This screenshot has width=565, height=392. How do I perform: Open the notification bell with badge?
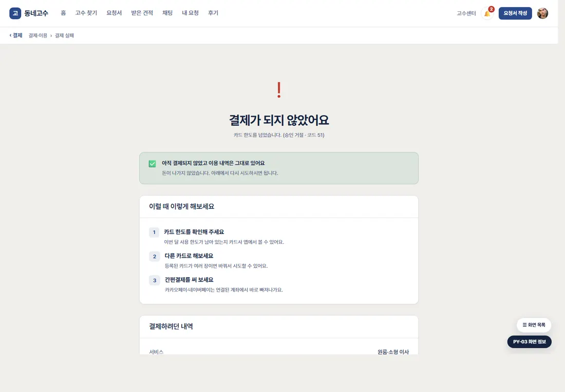point(487,13)
